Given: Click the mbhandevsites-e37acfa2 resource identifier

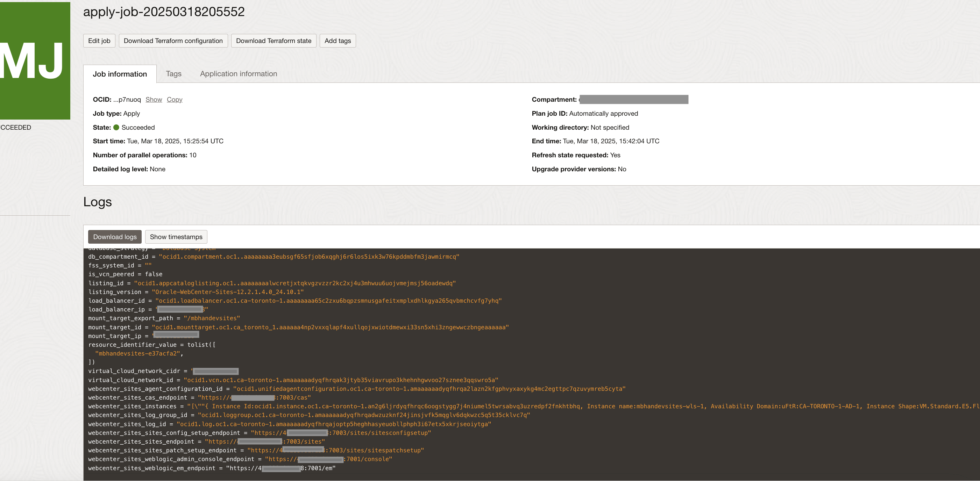Looking at the screenshot, I should click(x=137, y=354).
